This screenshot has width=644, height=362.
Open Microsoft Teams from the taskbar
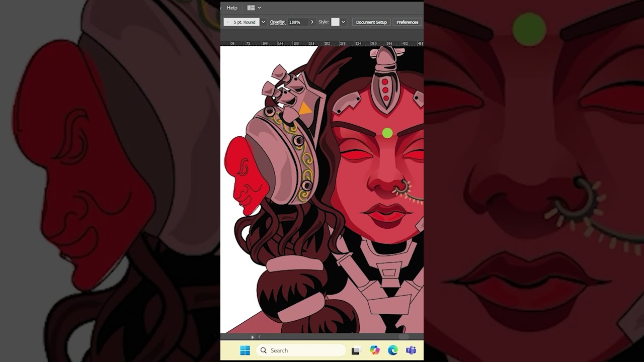[x=411, y=350]
